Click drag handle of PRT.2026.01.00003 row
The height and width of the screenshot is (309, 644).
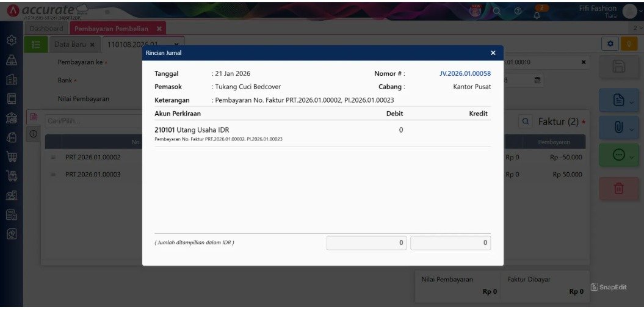[53, 174]
